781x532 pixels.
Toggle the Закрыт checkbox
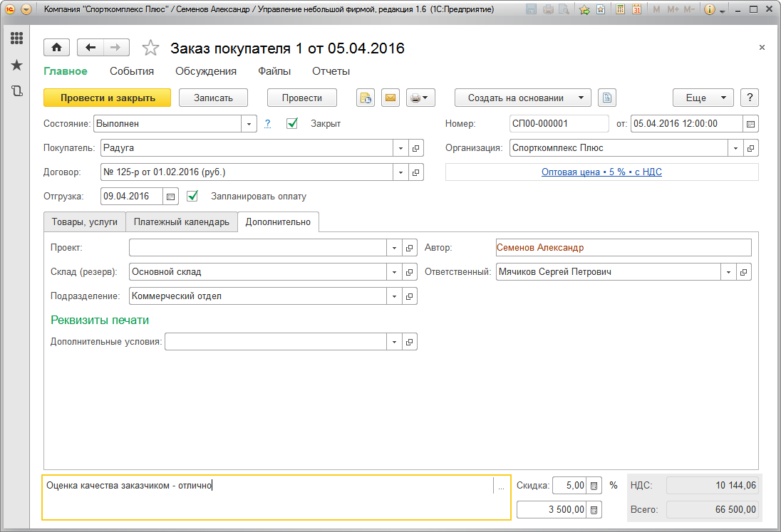click(292, 123)
